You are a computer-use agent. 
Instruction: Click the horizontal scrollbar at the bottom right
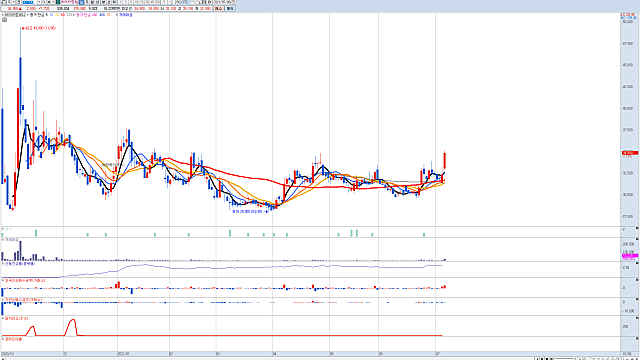pos(565,358)
